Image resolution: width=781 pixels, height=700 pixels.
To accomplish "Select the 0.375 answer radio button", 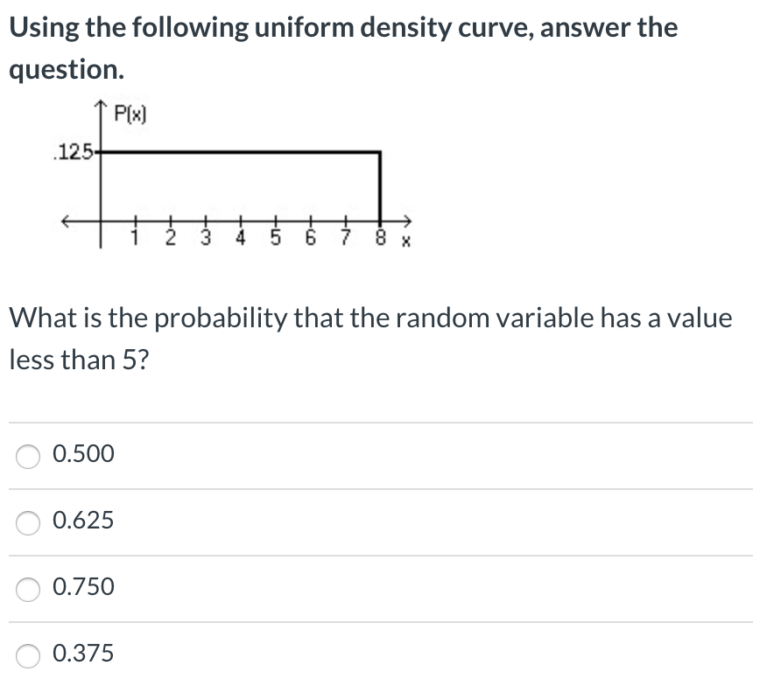I will click(x=27, y=654).
